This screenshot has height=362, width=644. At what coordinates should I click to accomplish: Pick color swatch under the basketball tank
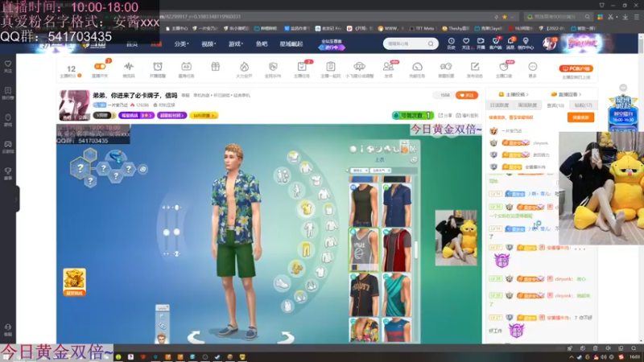[354, 268]
